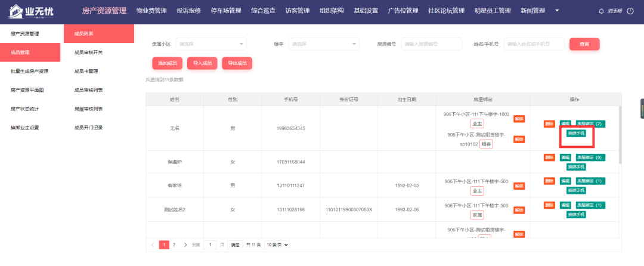Click the power logout icon
This screenshot has width=644, height=266.
click(x=630, y=11)
